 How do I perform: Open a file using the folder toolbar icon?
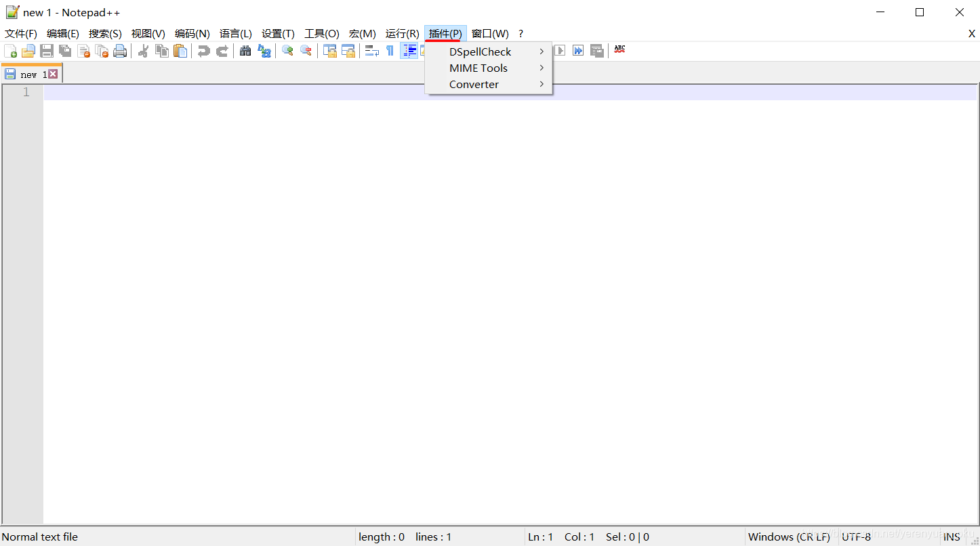(28, 50)
